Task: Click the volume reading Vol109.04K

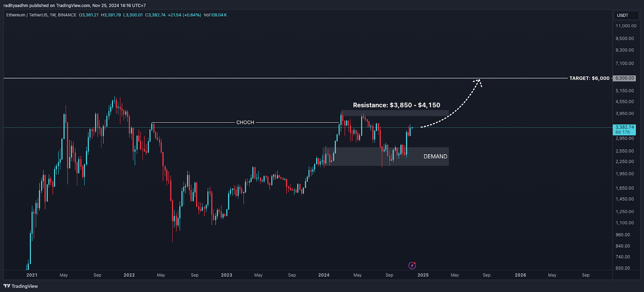Action: click(215, 15)
